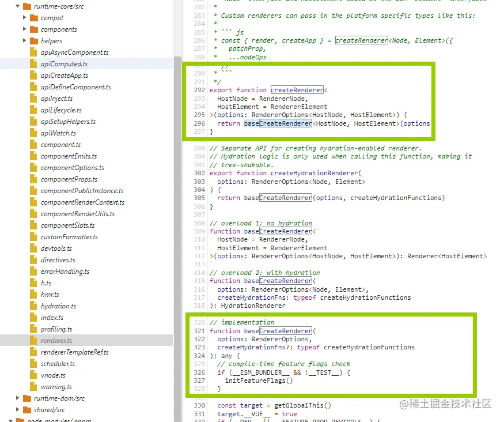
Task: Click the apiInject.ts file icon
Action: (33, 99)
